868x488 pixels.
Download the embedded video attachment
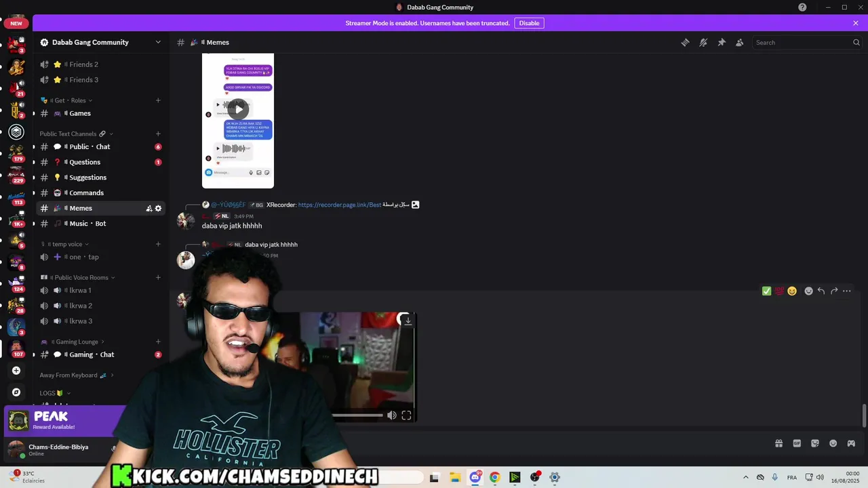pyautogui.click(x=407, y=321)
